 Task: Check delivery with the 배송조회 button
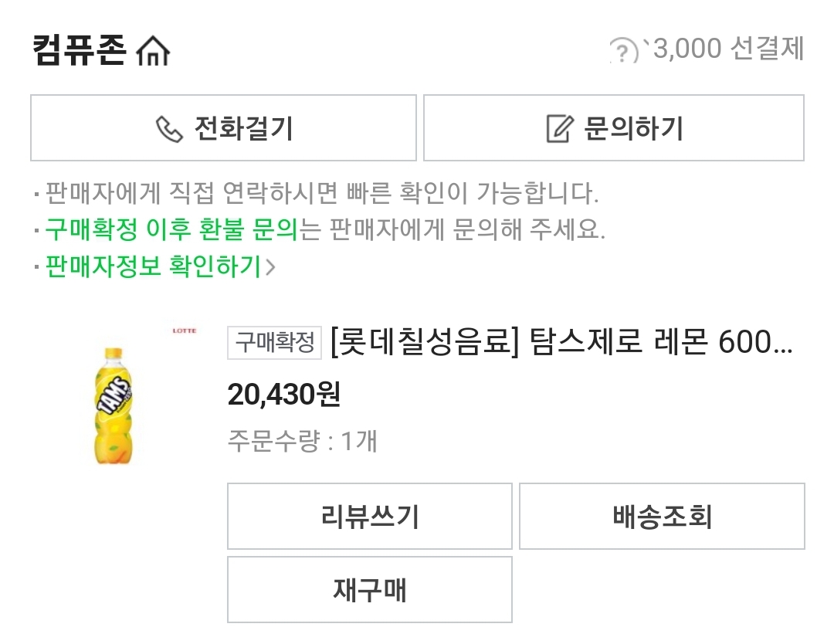[662, 516]
